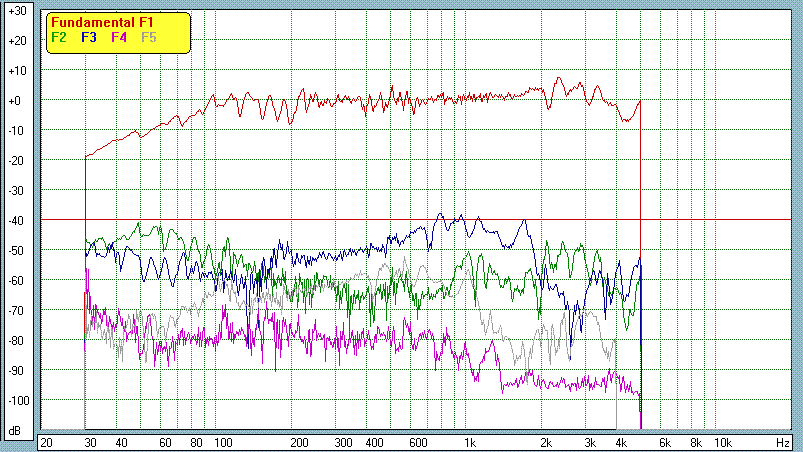This screenshot has height=452, width=803.
Task: Click the -100 dB axis label
Action: (x=18, y=400)
